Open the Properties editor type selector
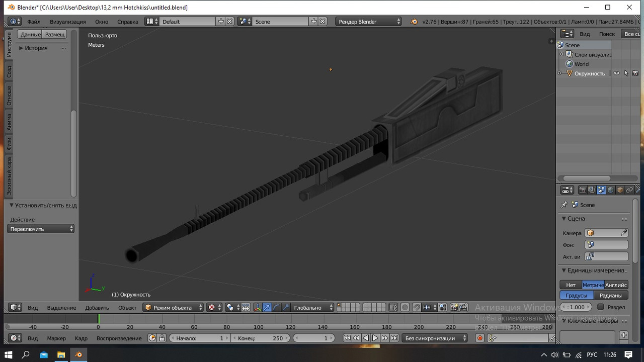The width and height of the screenshot is (644, 362). 567,190
